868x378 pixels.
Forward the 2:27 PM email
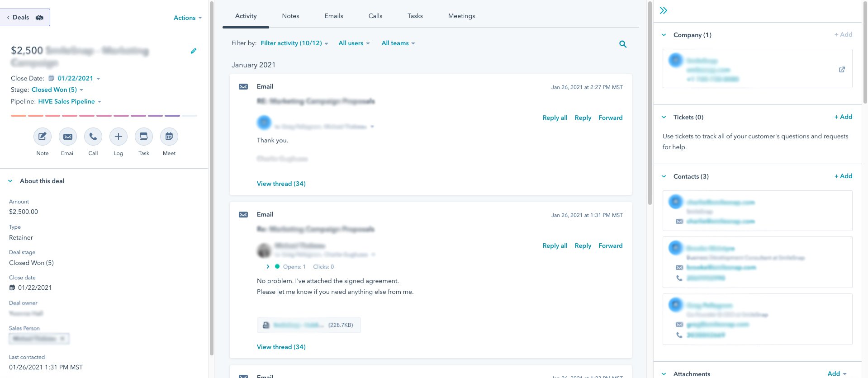[611, 118]
